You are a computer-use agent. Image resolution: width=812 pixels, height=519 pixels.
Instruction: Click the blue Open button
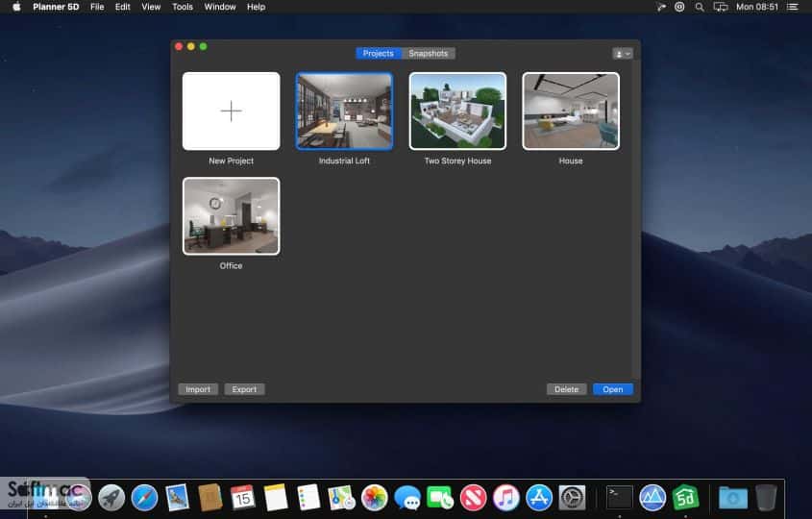pos(613,389)
